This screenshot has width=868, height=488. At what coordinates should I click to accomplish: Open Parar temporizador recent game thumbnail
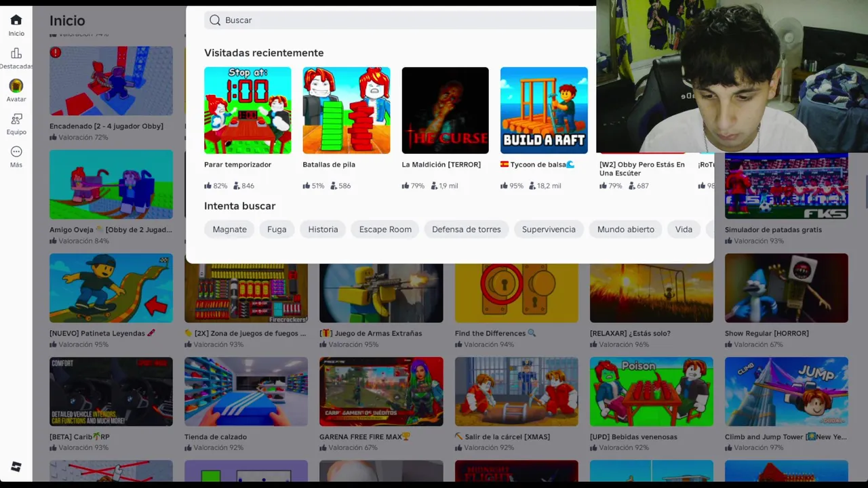click(x=248, y=110)
